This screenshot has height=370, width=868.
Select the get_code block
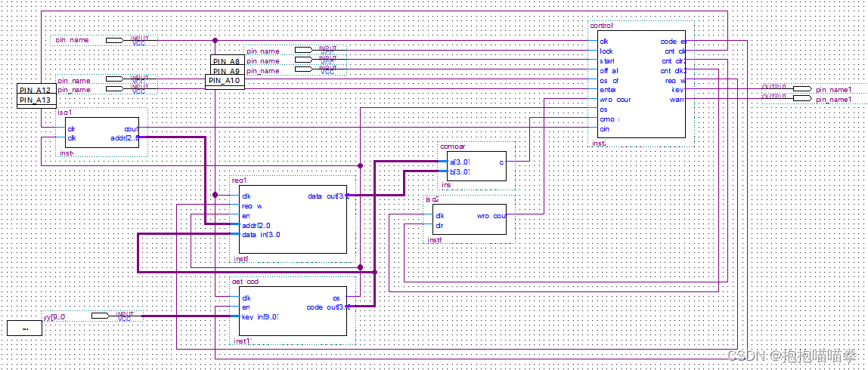click(294, 311)
